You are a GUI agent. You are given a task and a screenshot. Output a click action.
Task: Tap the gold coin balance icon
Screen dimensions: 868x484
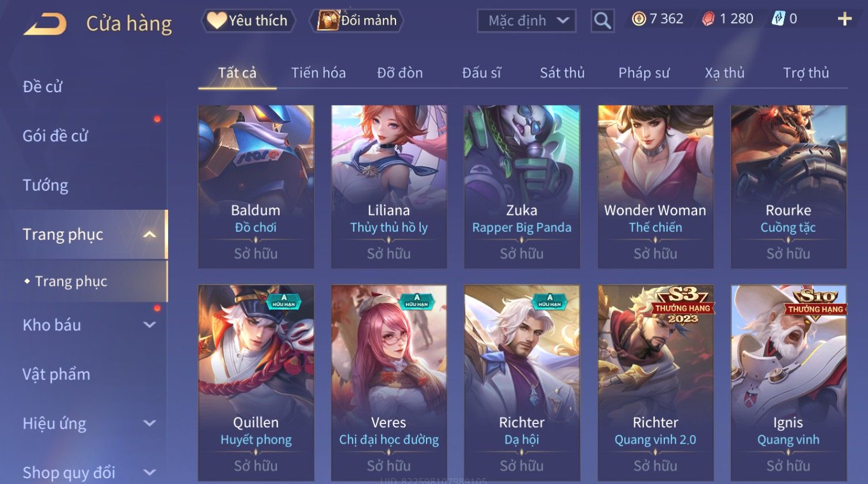[638, 19]
